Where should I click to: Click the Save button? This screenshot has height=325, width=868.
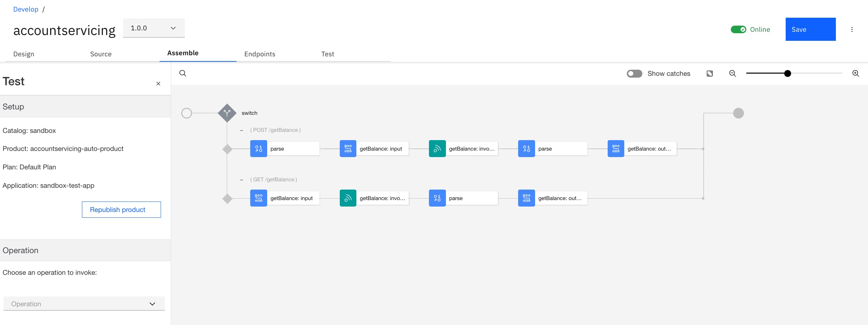point(810,30)
